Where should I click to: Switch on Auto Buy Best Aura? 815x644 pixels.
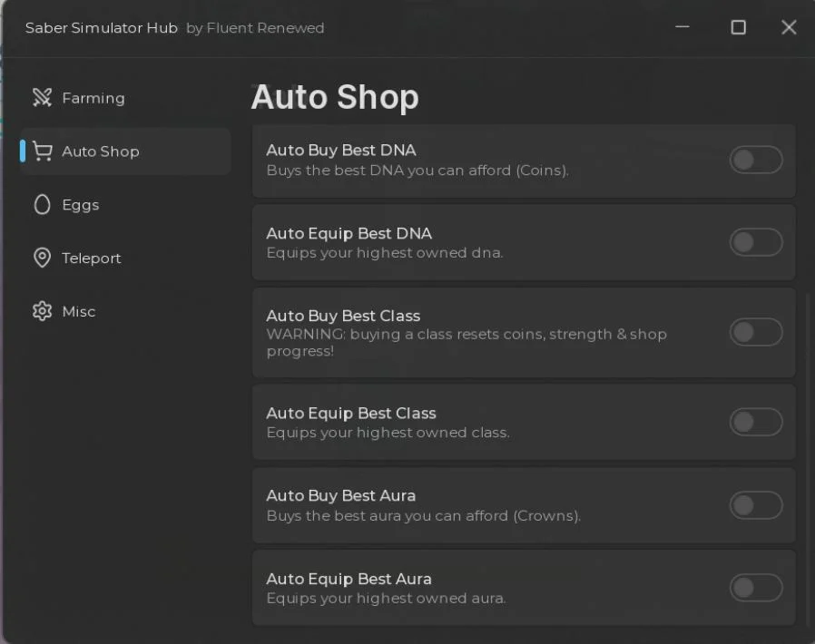pos(756,505)
